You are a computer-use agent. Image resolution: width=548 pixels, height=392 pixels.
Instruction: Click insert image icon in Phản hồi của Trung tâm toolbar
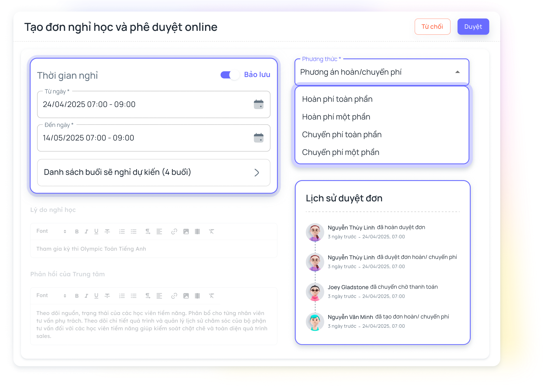pyautogui.click(x=186, y=296)
